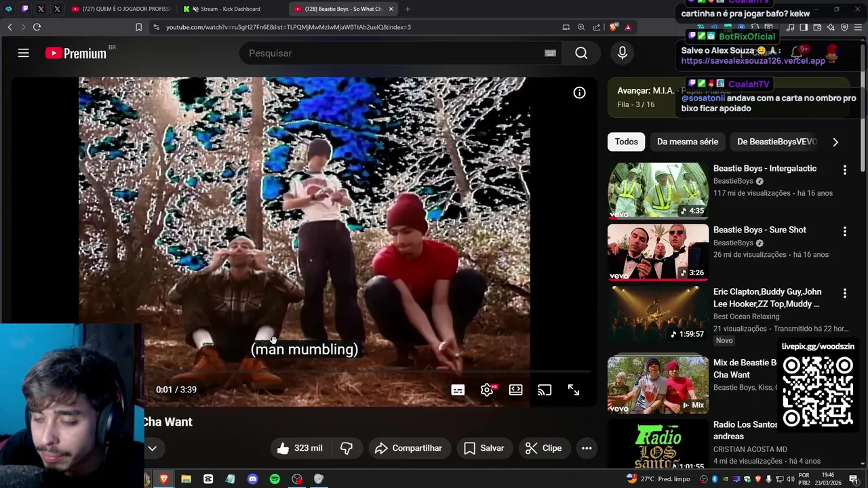Click Beastie Boys - Sure Shot title
This screenshot has height=488, width=868.
759,230
